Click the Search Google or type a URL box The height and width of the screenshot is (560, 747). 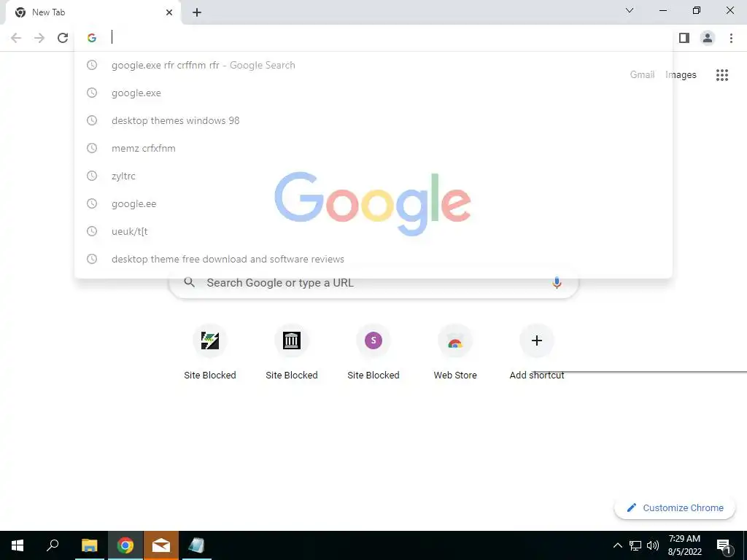point(373,283)
